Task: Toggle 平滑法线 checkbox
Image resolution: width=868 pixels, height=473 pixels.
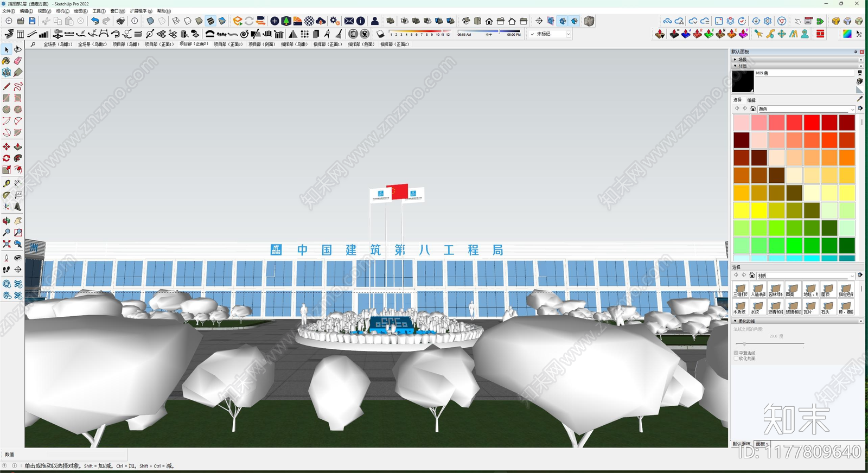Action: tap(736, 353)
